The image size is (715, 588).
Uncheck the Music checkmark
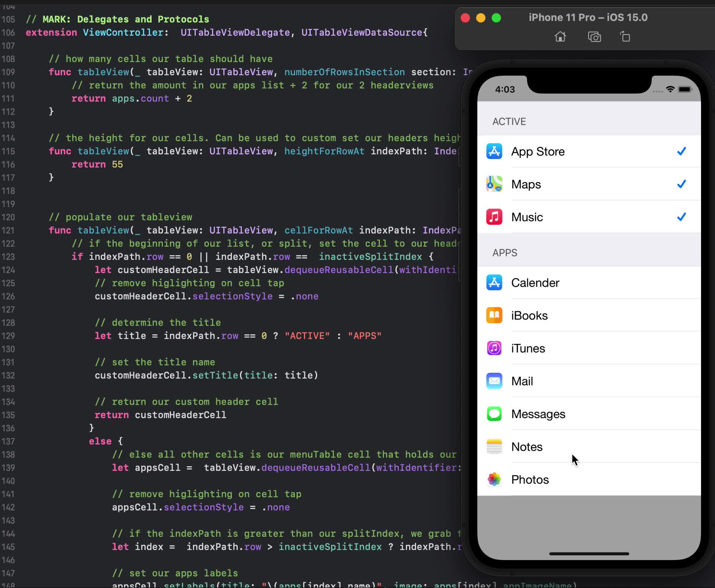click(681, 217)
